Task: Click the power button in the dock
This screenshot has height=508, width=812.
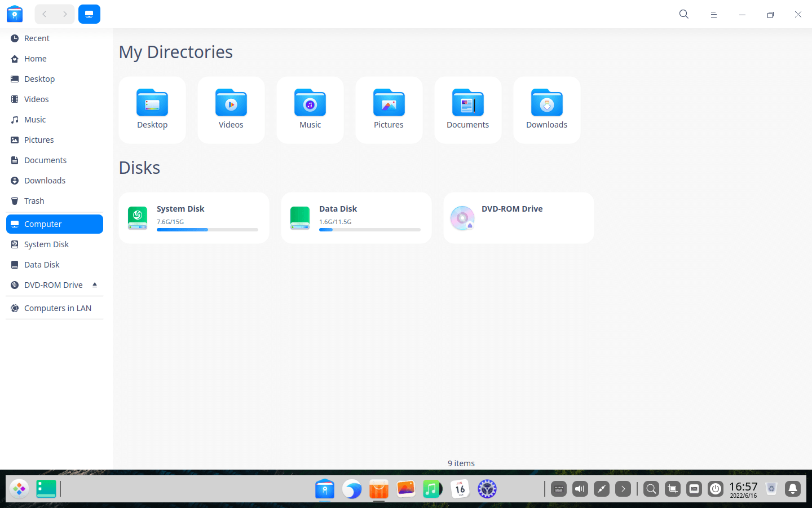Action: click(x=716, y=489)
